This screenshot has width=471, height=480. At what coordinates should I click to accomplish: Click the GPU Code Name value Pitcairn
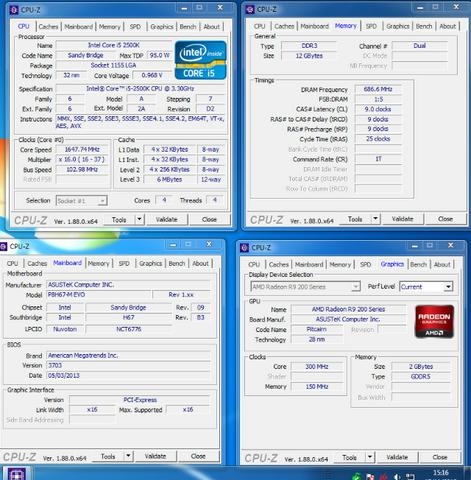[317, 329]
